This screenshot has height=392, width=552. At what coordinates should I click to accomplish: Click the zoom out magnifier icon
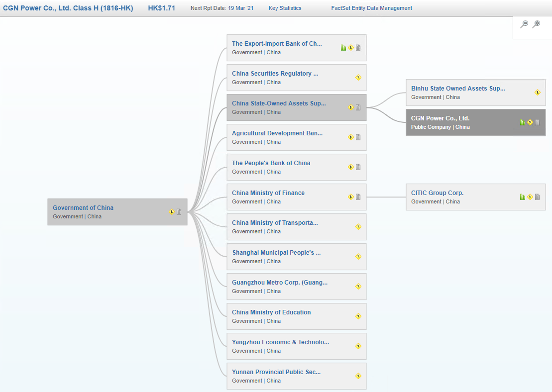point(524,24)
